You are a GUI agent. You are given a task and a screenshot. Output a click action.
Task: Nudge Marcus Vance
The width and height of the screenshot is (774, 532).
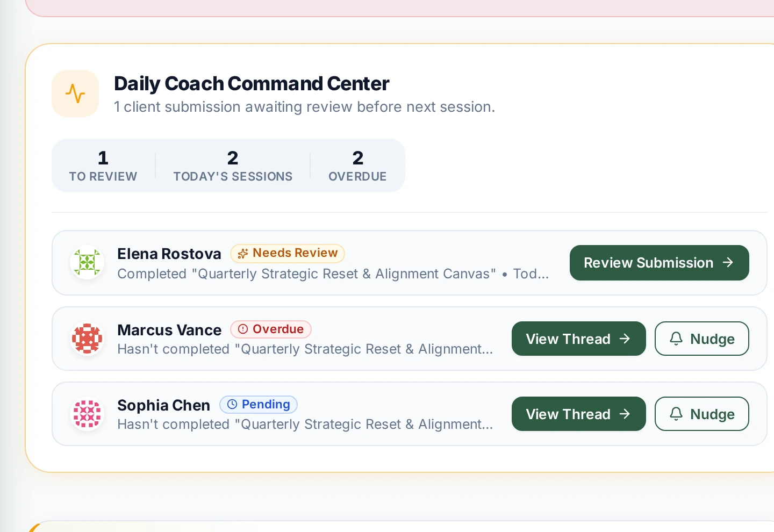point(701,339)
